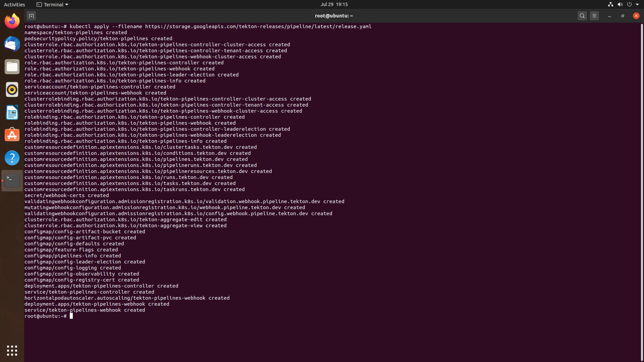The width and height of the screenshot is (644, 362).
Task: Click 'service/tekton-pipelines-controller created' line
Action: click(89, 292)
